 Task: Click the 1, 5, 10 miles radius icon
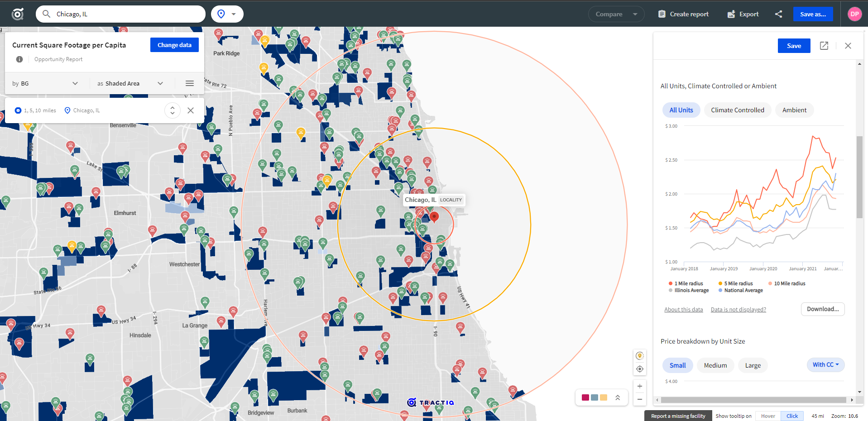pos(18,110)
